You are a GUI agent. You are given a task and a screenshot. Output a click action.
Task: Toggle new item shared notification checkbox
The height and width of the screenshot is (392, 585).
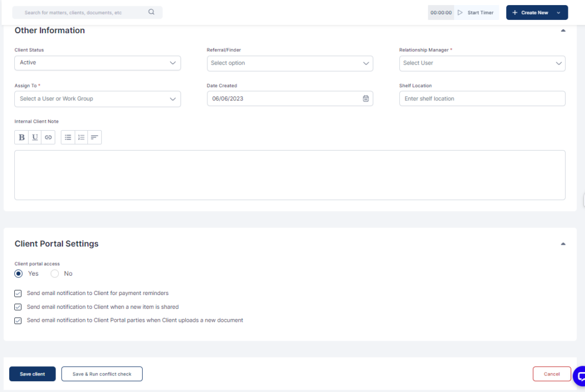coord(18,307)
